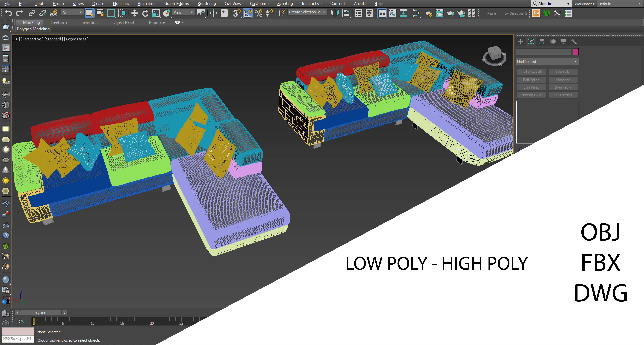Activate the Select and Scale tool

pos(156,13)
